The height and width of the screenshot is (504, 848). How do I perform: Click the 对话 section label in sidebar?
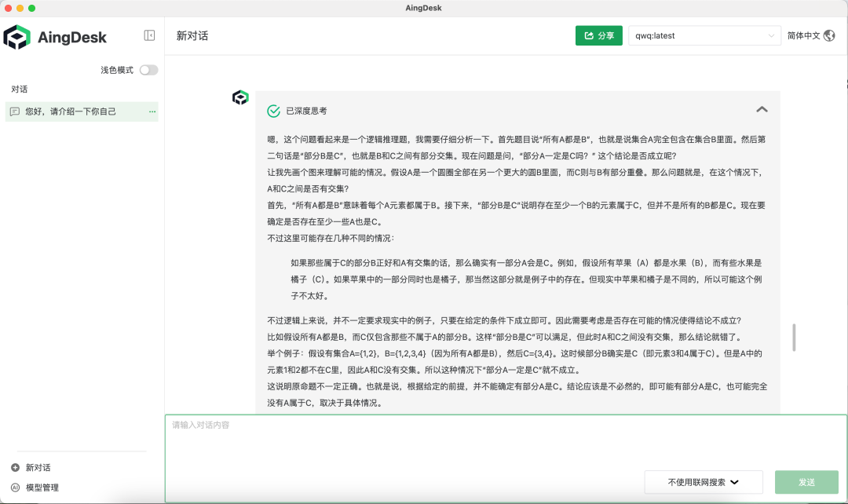click(x=20, y=89)
